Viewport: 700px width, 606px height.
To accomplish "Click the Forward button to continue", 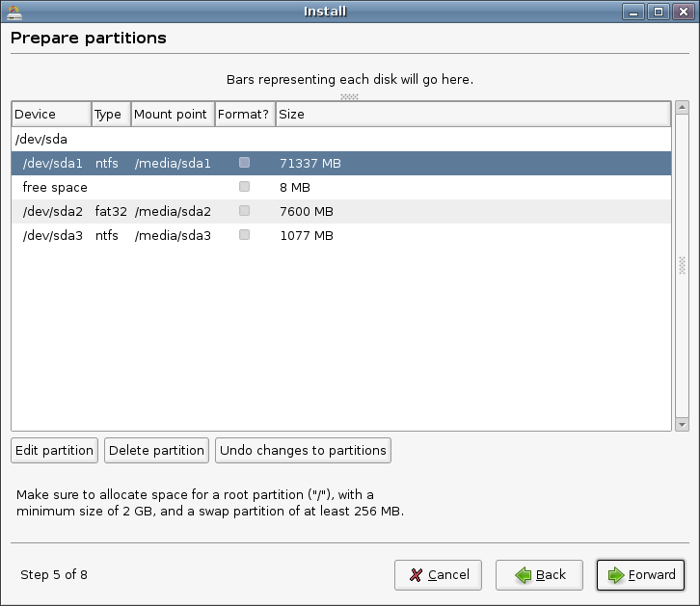I will click(x=641, y=575).
